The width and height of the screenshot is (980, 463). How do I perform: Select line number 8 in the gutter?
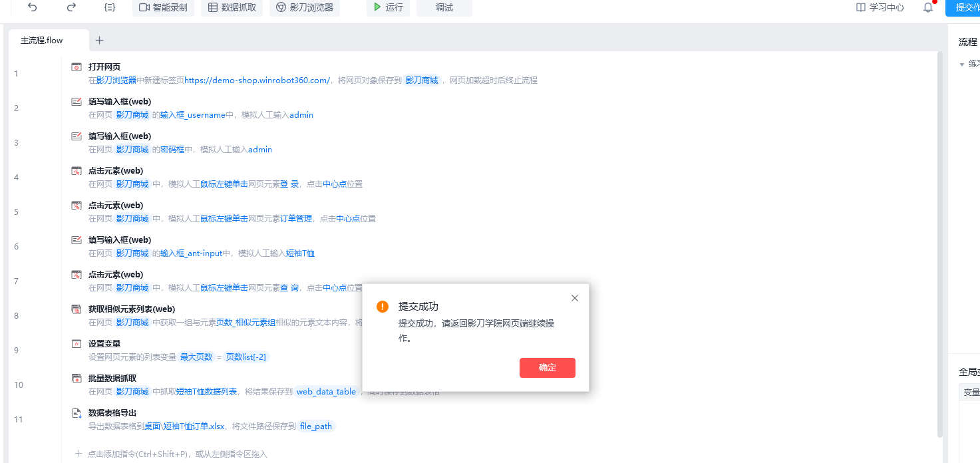(16, 316)
